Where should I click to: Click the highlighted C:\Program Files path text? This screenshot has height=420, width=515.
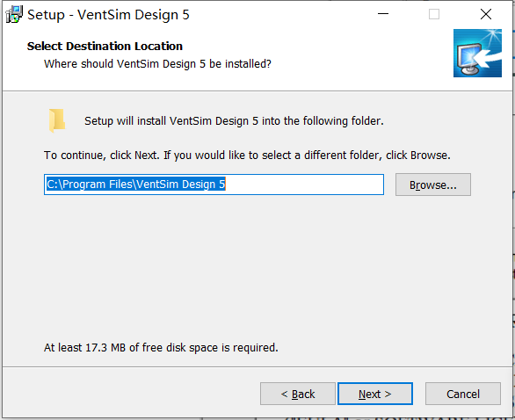(x=135, y=185)
